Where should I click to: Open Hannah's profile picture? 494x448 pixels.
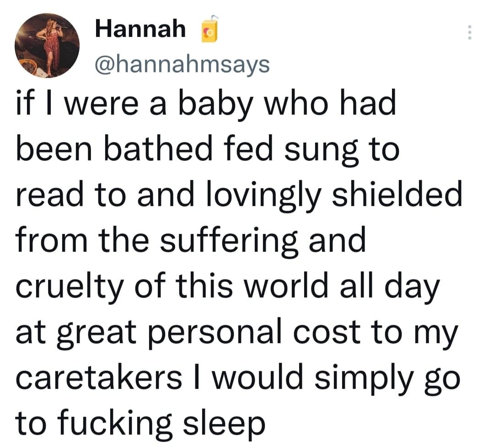coord(47,45)
